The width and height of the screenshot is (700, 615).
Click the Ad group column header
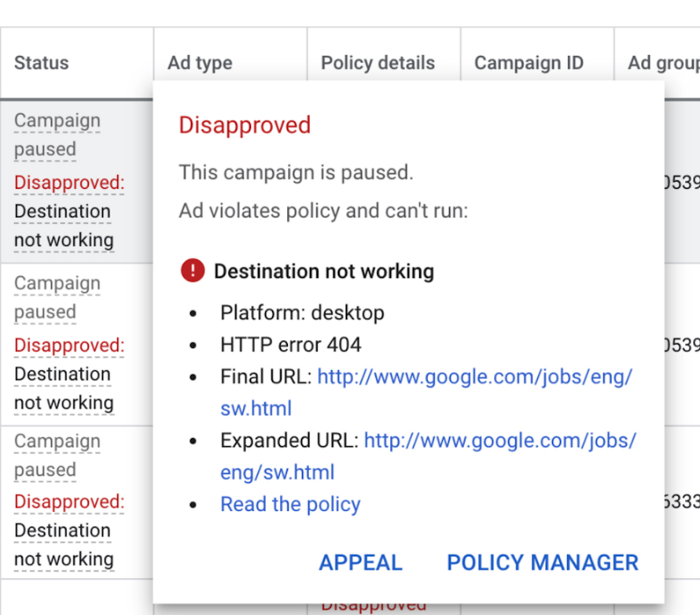point(663,63)
